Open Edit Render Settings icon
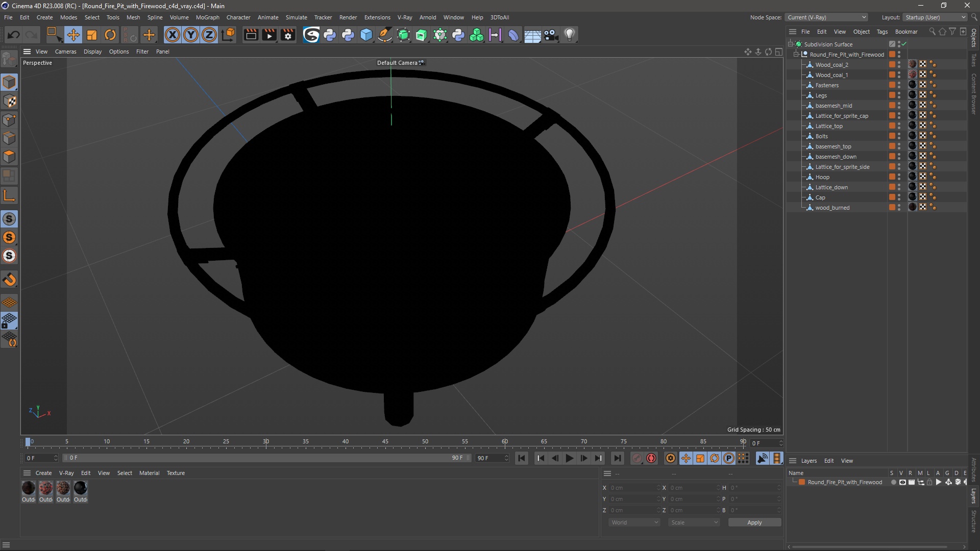 pyautogui.click(x=288, y=35)
